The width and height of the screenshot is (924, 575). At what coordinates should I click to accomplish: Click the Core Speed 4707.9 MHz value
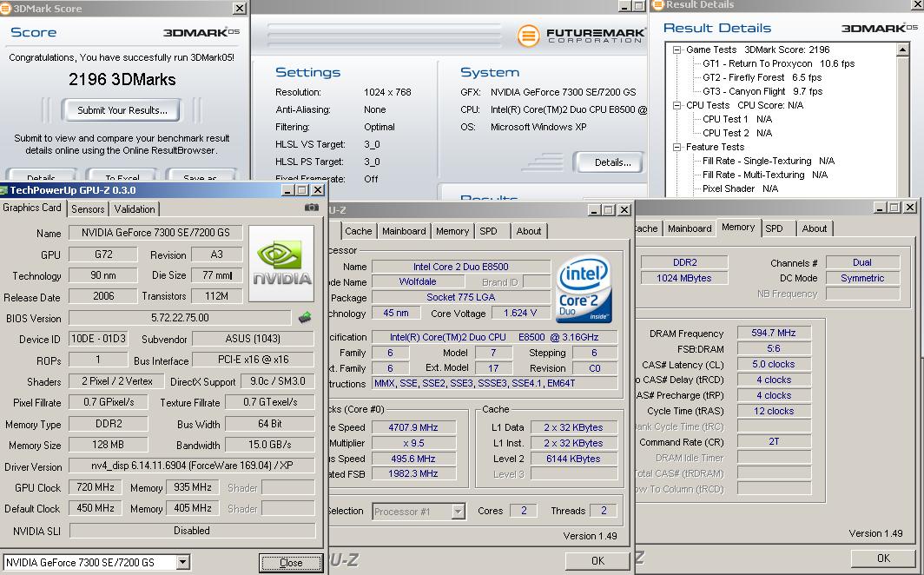(413, 427)
